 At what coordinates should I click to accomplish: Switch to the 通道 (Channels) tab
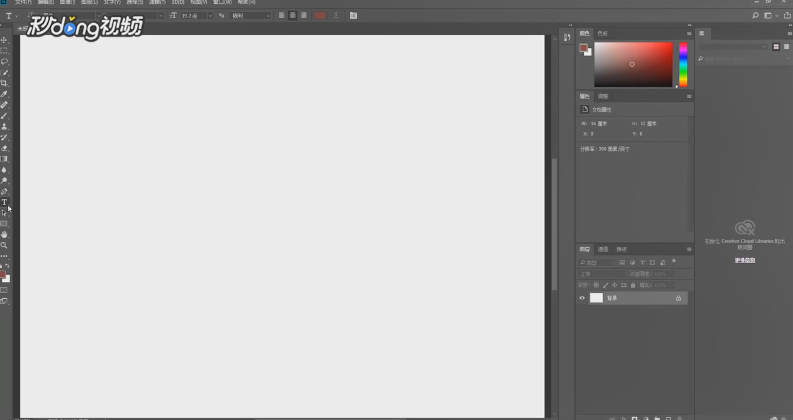(603, 249)
